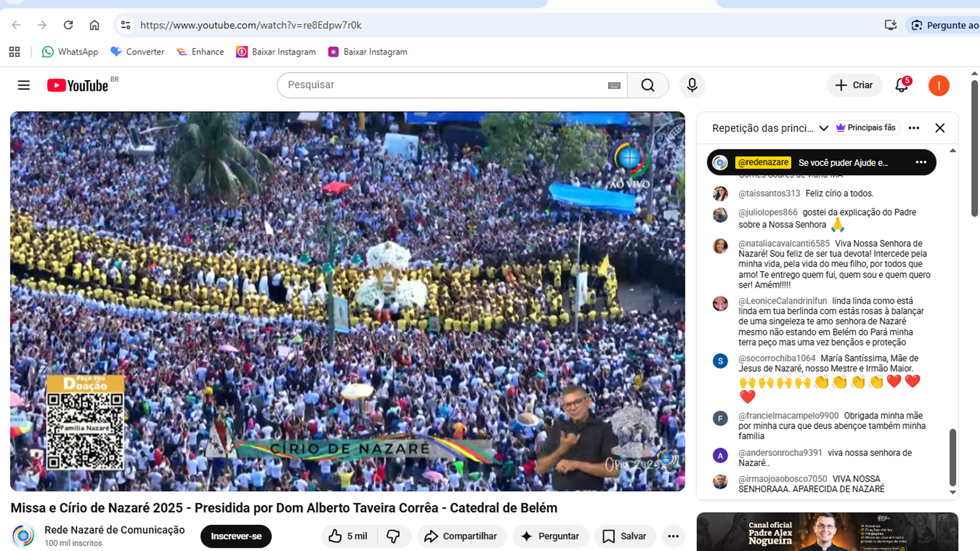
Task: Save the video to a playlist
Action: coord(624,536)
